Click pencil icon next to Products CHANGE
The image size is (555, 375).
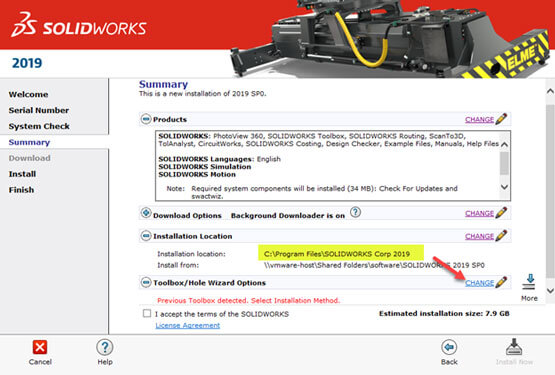point(501,119)
